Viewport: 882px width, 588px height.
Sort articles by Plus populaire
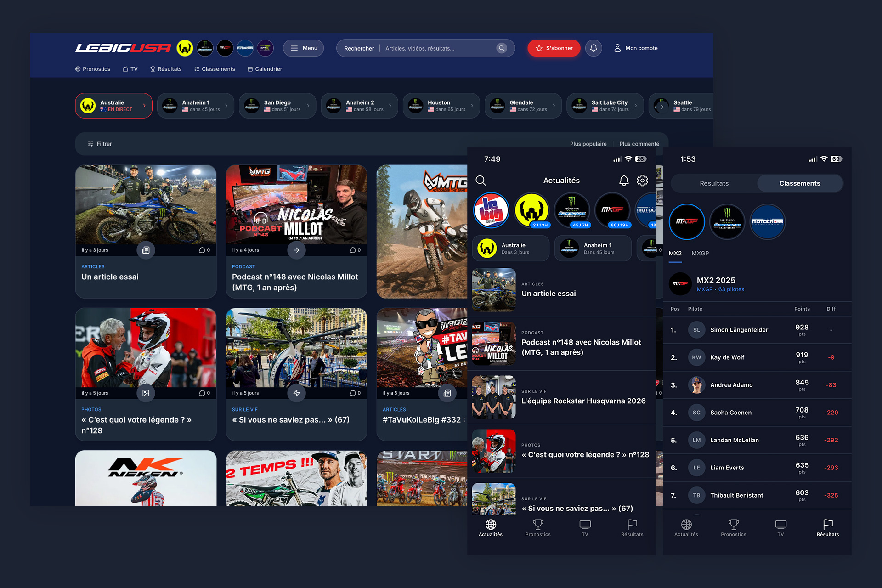[588, 144]
